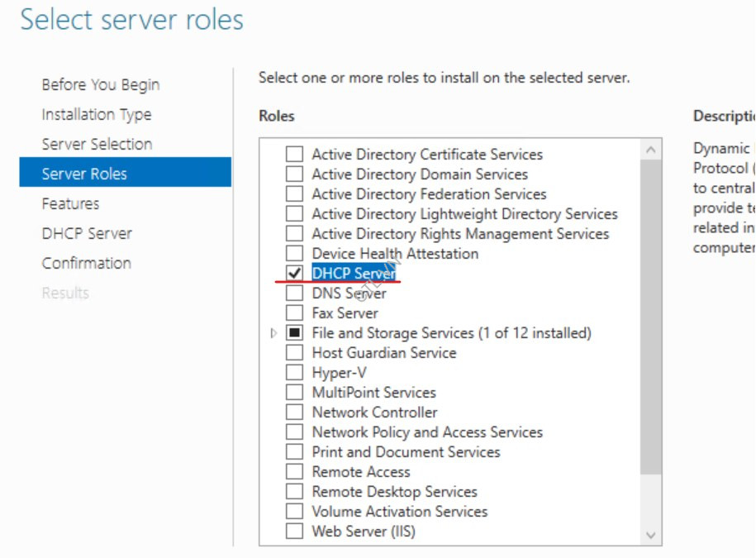Open the DHCP Server wizard step
This screenshot has height=558, width=756.
point(87,233)
